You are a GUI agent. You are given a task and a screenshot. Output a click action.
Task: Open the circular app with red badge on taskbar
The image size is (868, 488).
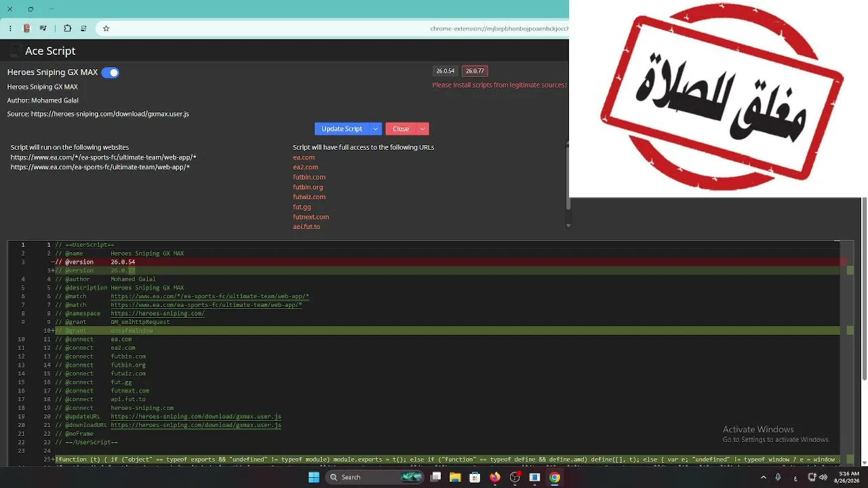tap(515, 477)
